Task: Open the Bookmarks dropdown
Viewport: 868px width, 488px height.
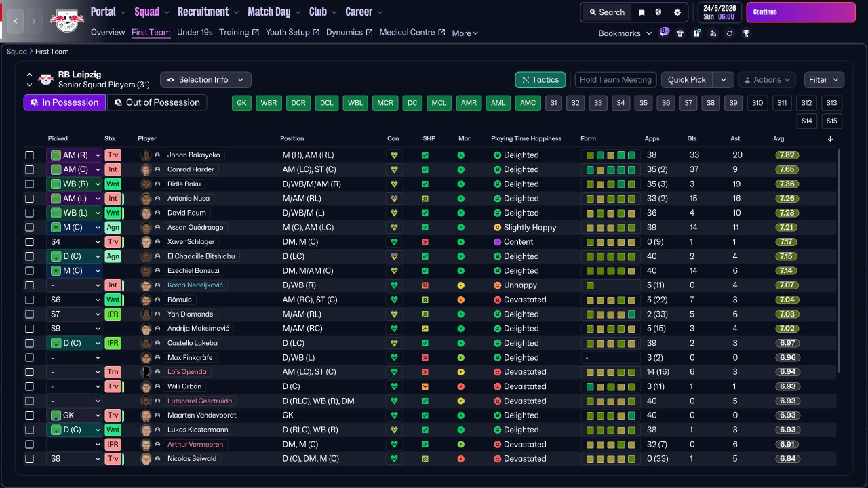Action: click(x=625, y=33)
